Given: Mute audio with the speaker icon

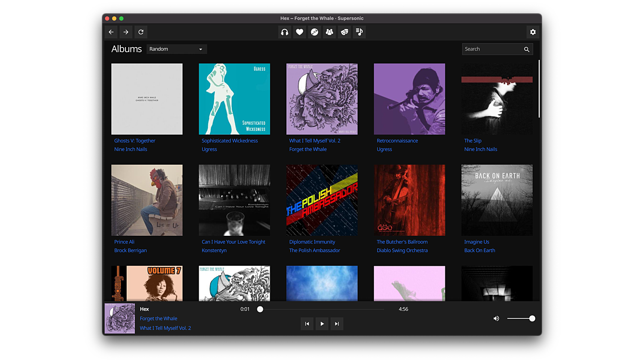Looking at the screenshot, I should pos(496,318).
